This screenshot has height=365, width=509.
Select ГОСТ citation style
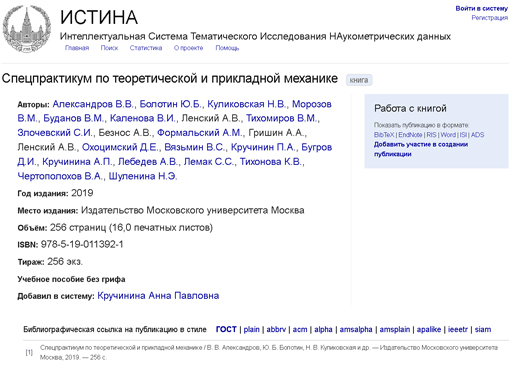[226, 329]
